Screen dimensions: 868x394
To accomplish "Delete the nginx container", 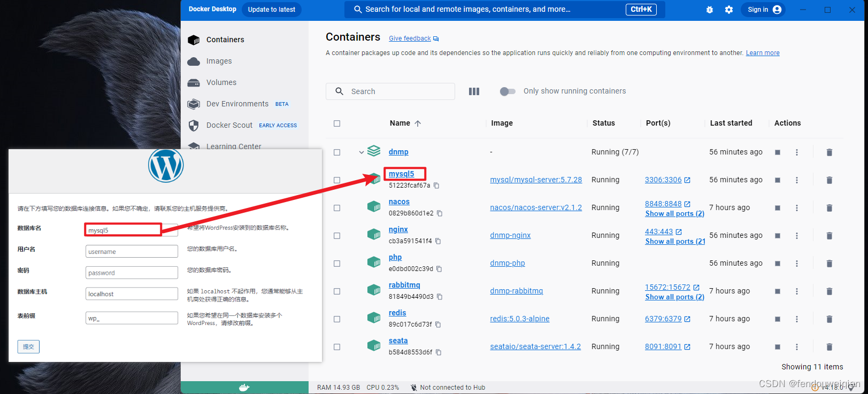I will [829, 236].
